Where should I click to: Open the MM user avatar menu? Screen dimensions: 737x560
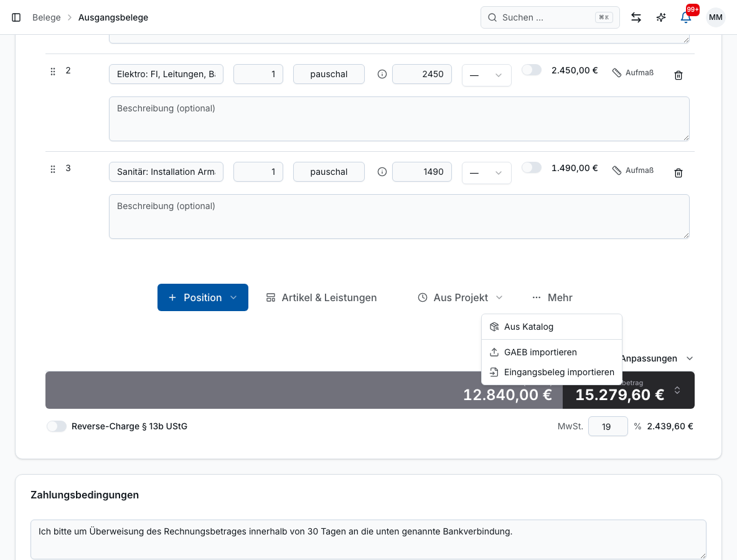[x=715, y=17]
